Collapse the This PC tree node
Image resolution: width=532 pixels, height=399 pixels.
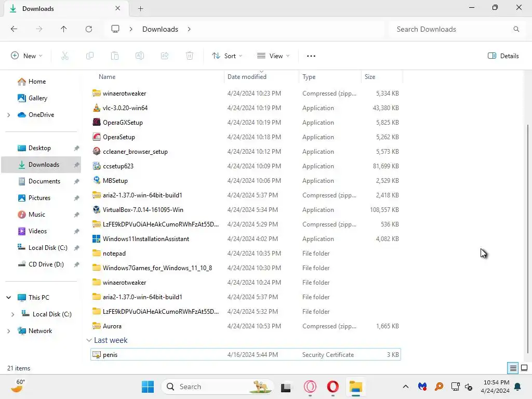(9, 298)
